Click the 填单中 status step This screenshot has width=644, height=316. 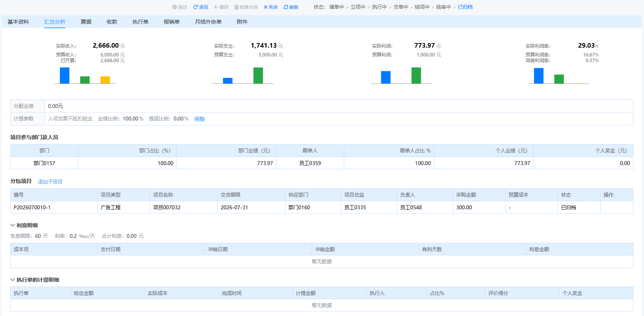click(x=337, y=7)
